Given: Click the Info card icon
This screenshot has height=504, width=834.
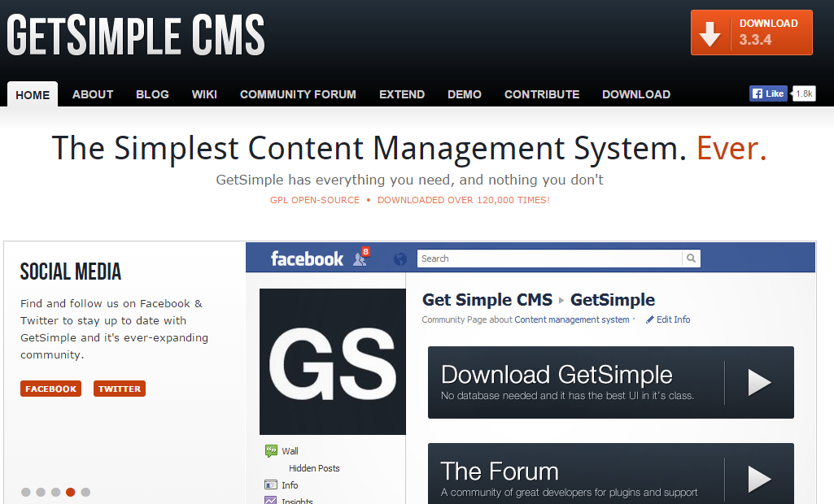Looking at the screenshot, I should 271,484.
